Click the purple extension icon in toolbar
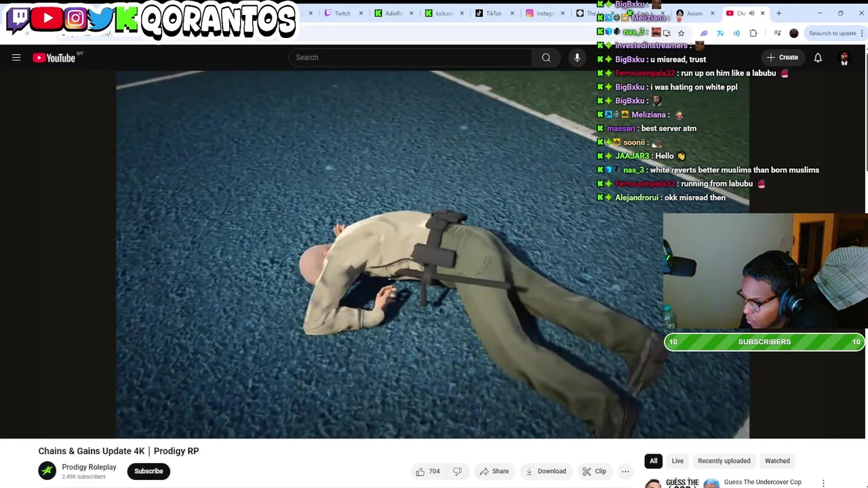 point(704,33)
